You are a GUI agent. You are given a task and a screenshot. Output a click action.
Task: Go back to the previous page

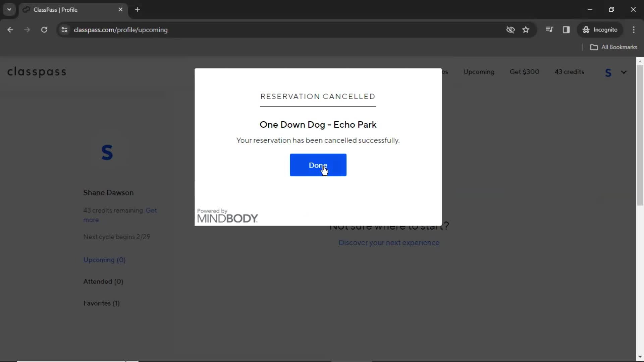point(10,30)
